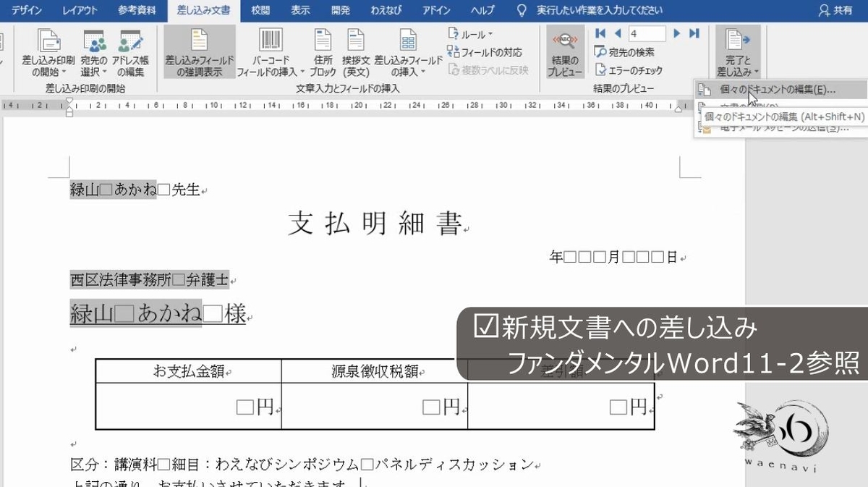Viewport: 868px width, 487px height.
Task: Toggle 差し込みフィールドの強調表示 highlighting
Action: click(198, 49)
